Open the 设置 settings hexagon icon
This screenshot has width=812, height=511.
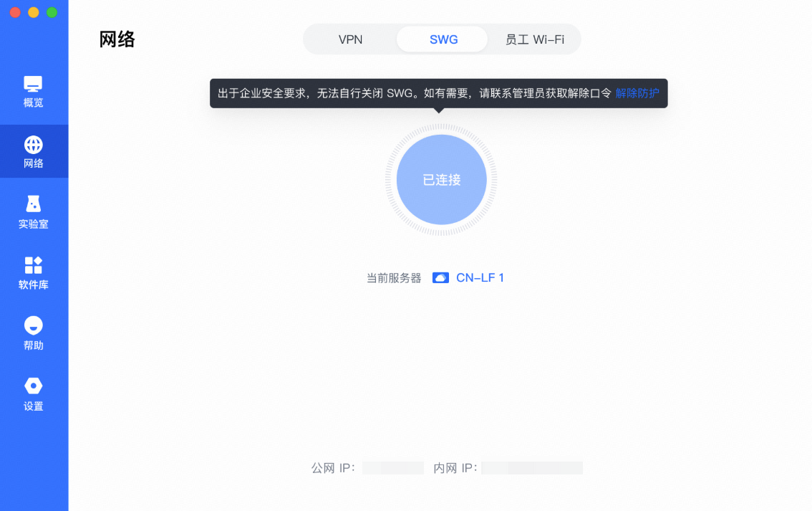pos(33,386)
